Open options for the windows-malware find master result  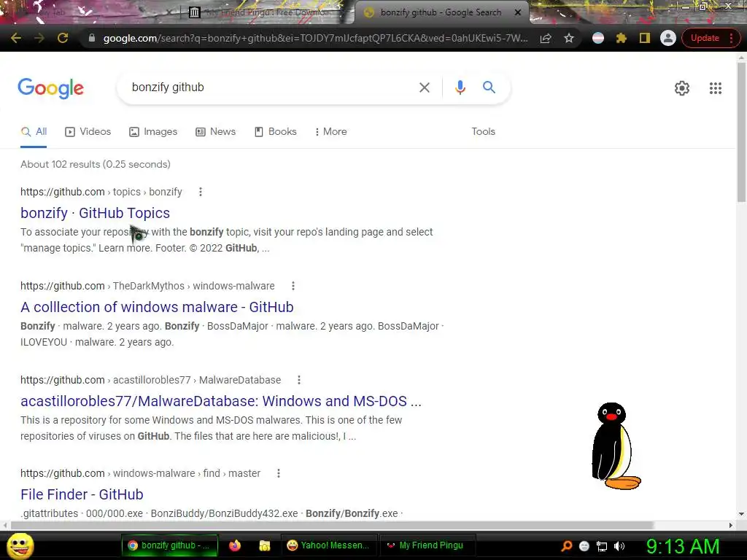pos(278,473)
